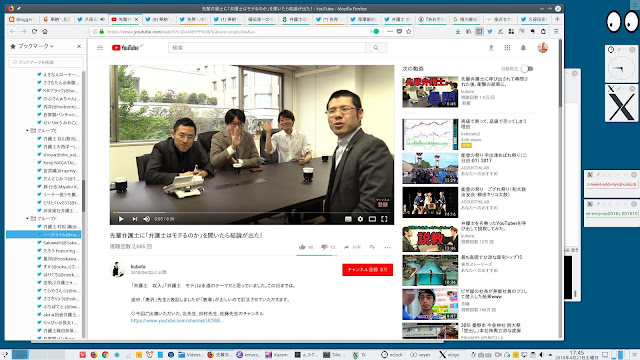The image size is (640, 360).
Task: Mute the audio-playing Twitter tab
Action: (x=102, y=19)
